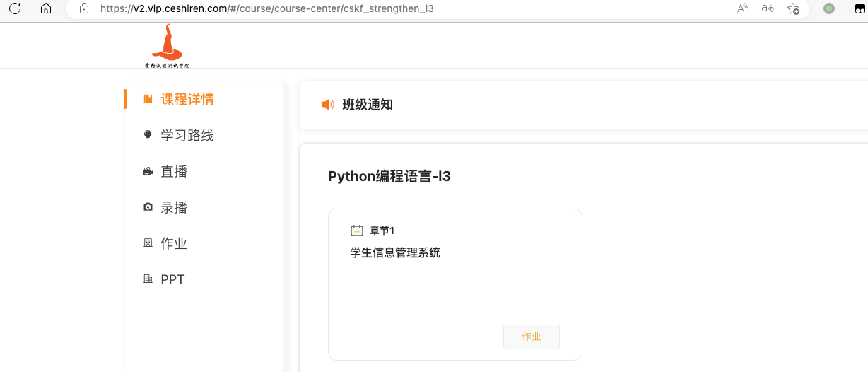Click the orange witch hat logo

[167, 45]
